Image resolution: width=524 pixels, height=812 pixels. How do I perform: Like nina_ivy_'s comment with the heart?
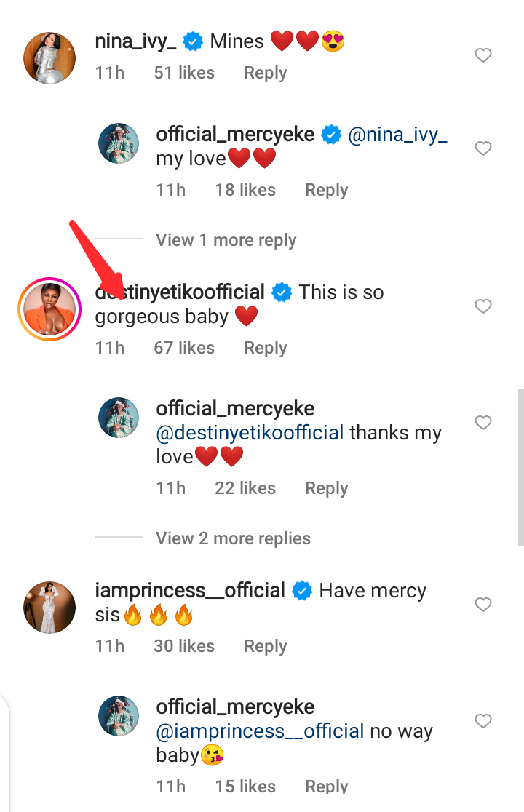click(x=483, y=56)
